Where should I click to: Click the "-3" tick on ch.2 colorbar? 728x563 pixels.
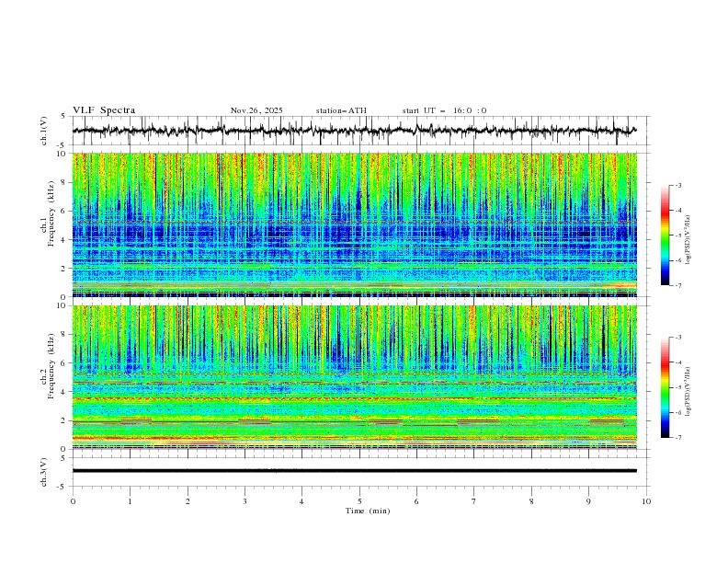click(x=678, y=338)
